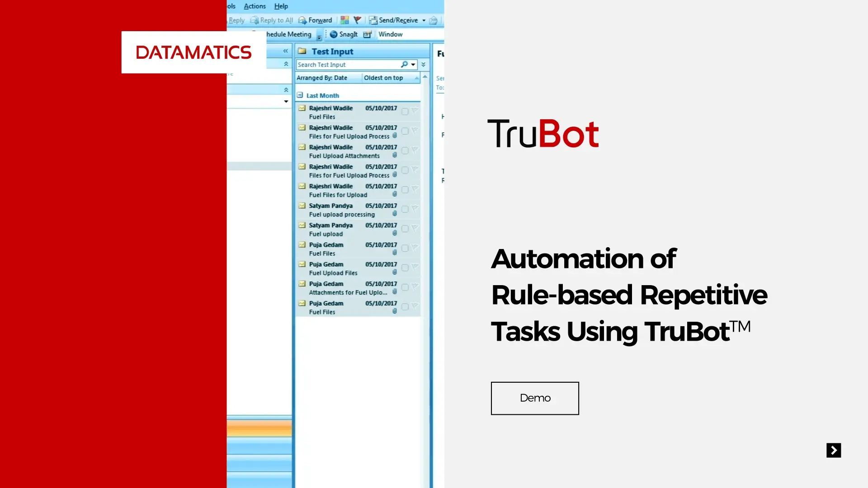Open the Actions menu
Image resolution: width=868 pixels, height=488 pixels.
255,6
